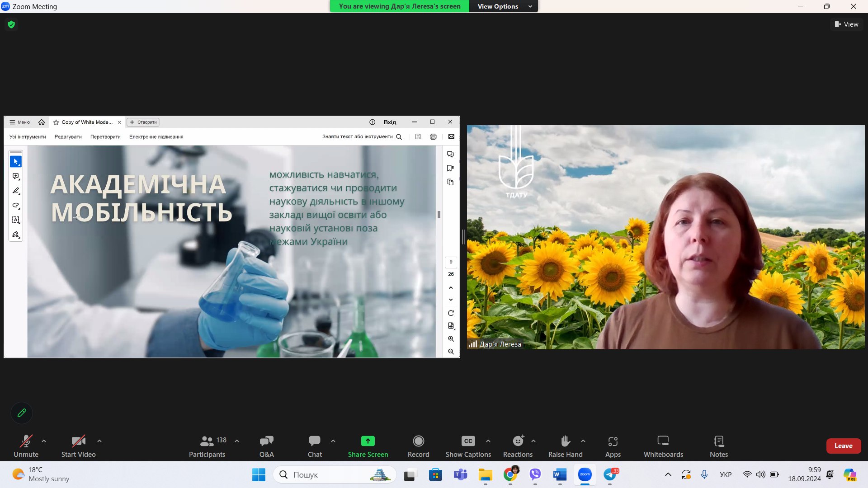The width and height of the screenshot is (868, 488).
Task: Open Zoom Apps panel
Action: point(613,446)
